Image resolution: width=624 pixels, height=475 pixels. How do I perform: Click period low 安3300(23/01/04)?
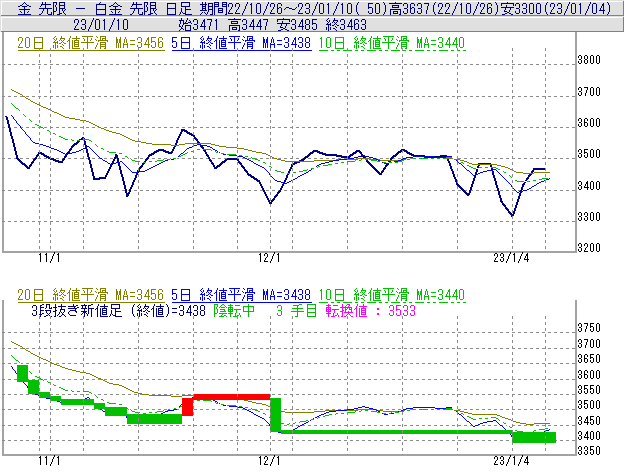(x=556, y=8)
